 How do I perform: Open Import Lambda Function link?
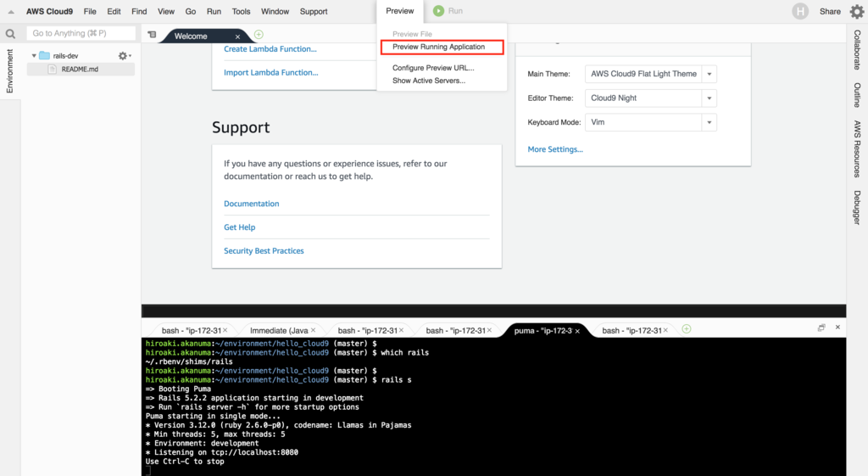(x=270, y=73)
